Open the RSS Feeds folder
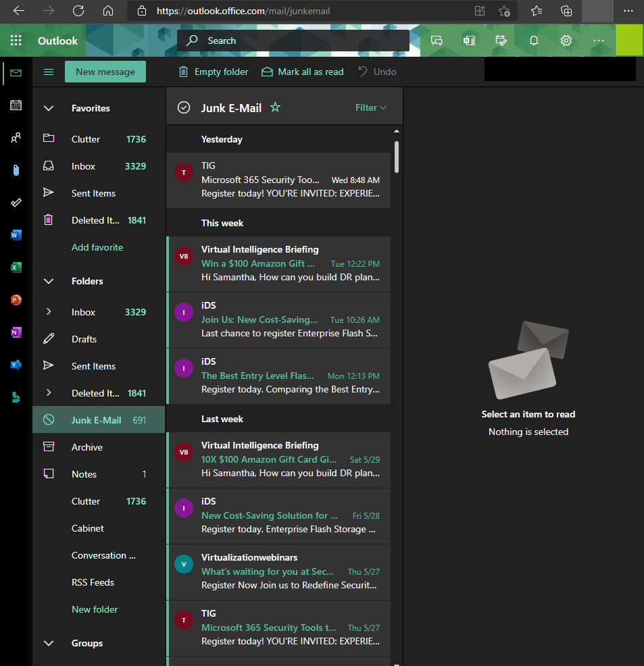The height and width of the screenshot is (666, 644). pos(99,582)
